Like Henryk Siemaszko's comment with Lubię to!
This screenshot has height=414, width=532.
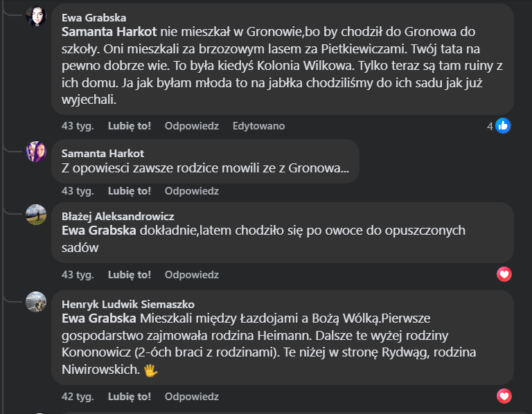pos(129,397)
